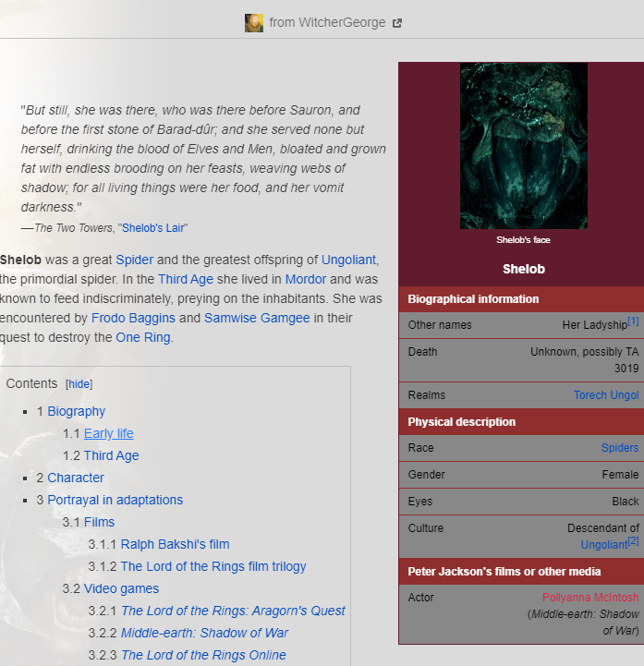The height and width of the screenshot is (666, 644).
Task: Select 'The Two Towers' quote attribution
Action: (74, 228)
